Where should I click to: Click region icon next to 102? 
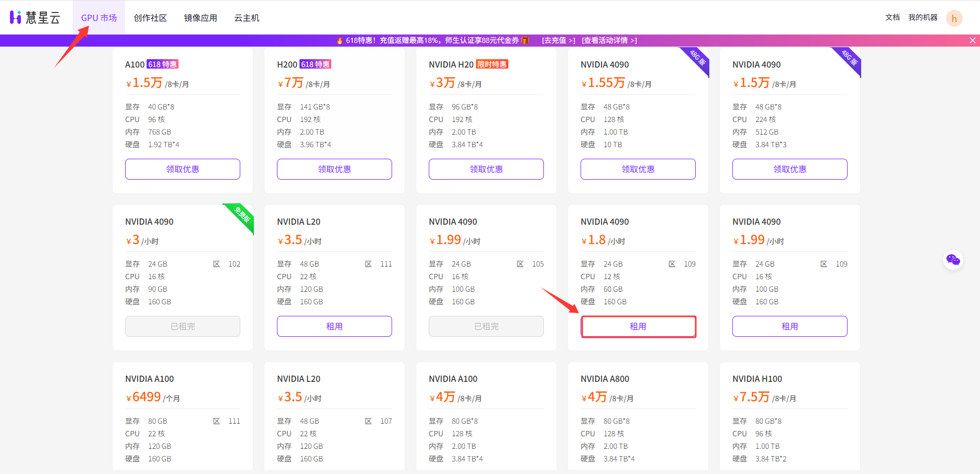[216, 264]
